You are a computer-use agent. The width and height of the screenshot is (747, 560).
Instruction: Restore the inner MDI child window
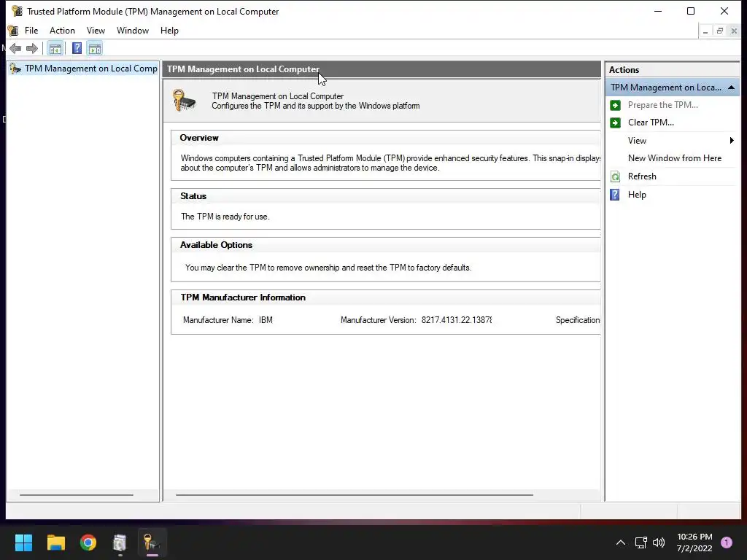tap(720, 31)
